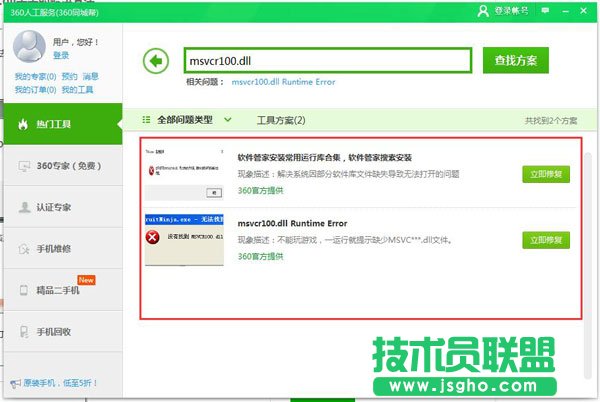The image size is (600, 402).
Task: Click the phone icon beside 精品二手机
Action: click(x=24, y=290)
